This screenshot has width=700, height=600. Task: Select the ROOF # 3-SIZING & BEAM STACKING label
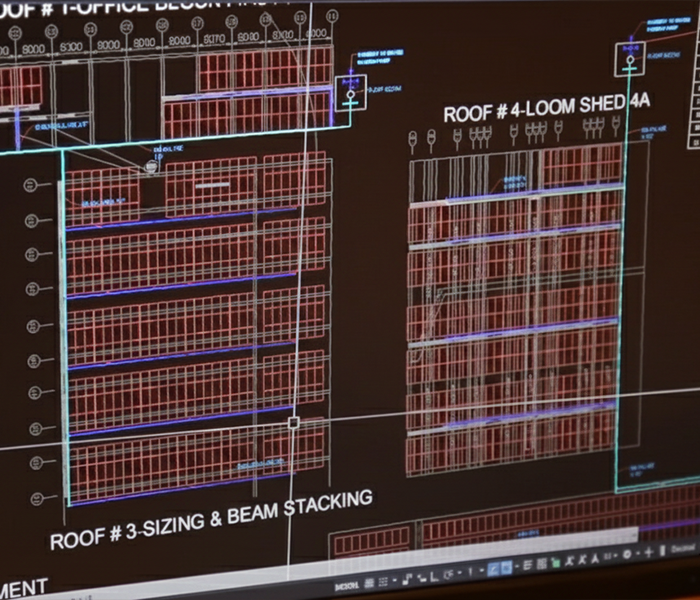pyautogui.click(x=211, y=520)
